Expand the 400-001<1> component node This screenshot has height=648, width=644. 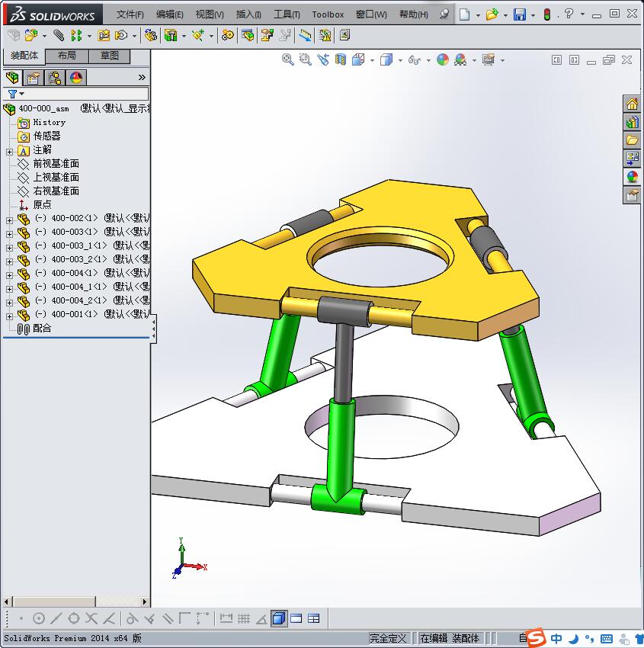point(9,316)
